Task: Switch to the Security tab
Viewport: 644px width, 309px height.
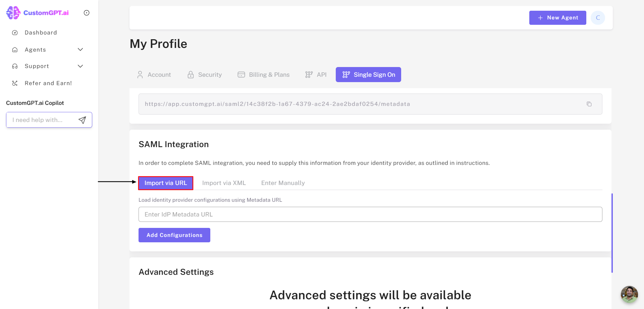Action: point(205,75)
